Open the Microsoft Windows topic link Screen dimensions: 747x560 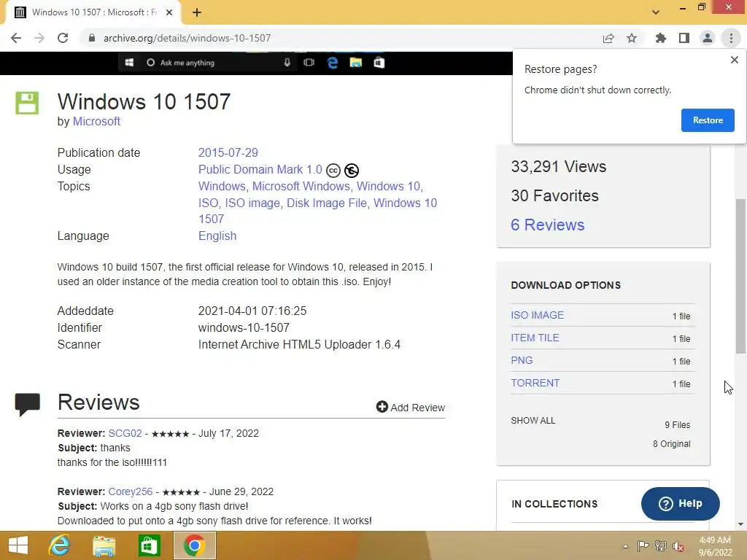point(301,186)
